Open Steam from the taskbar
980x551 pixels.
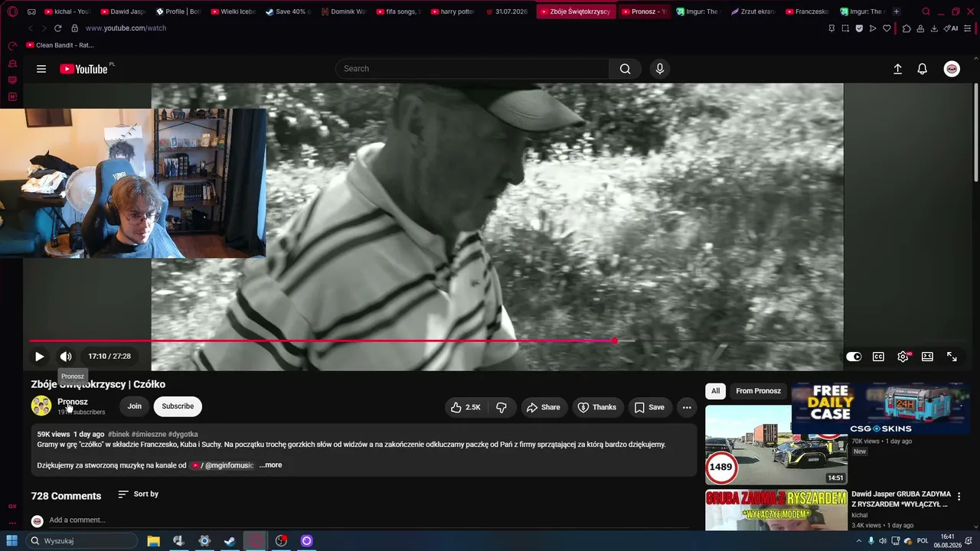(x=230, y=541)
